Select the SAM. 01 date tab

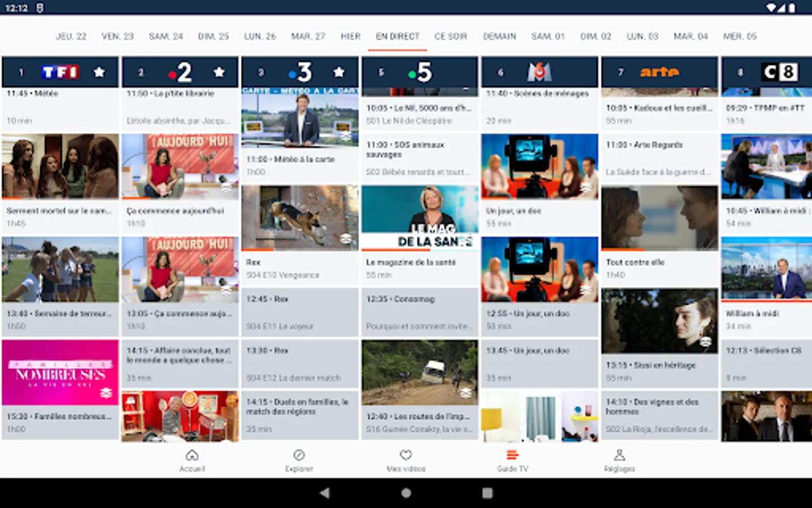pos(548,36)
